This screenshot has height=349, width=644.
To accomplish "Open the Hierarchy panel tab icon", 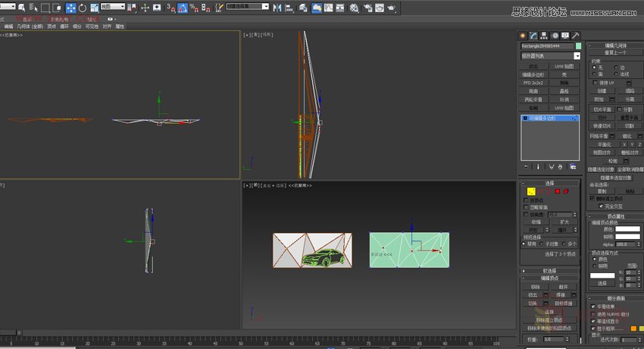I will pos(544,35).
